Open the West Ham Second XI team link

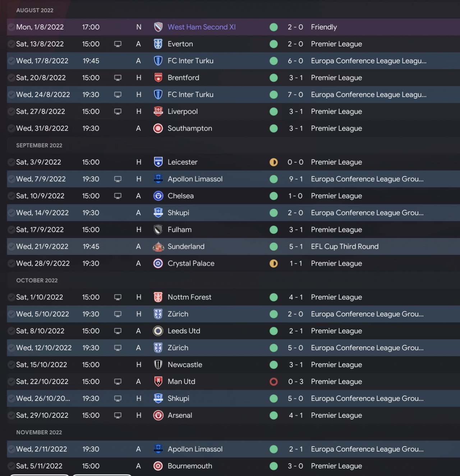tap(202, 27)
